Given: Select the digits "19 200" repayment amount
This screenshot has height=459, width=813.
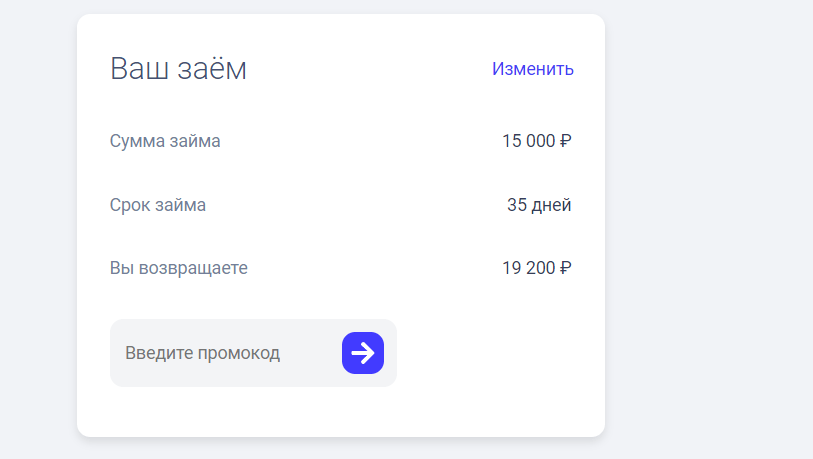Looking at the screenshot, I should click(x=528, y=268).
